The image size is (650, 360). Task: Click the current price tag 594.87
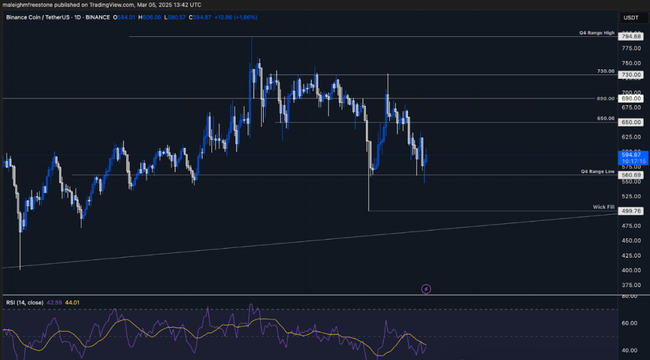coord(631,155)
